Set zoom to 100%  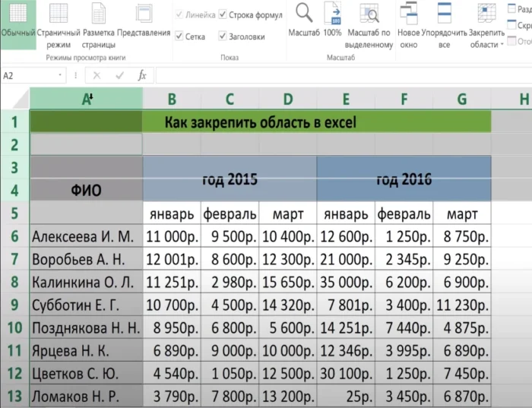tap(332, 23)
